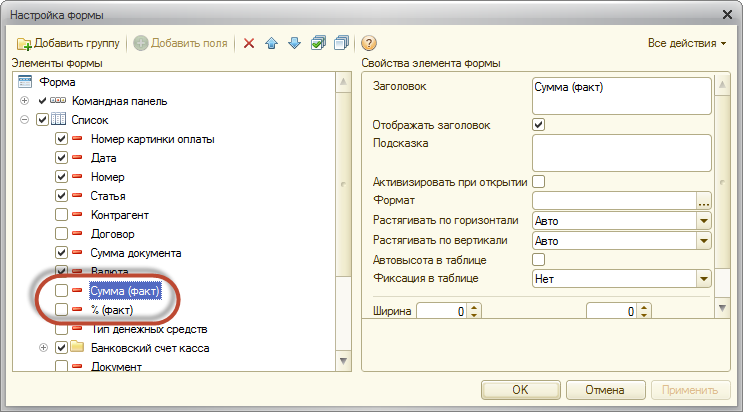Click the Командная панель row icon

pos(58,100)
